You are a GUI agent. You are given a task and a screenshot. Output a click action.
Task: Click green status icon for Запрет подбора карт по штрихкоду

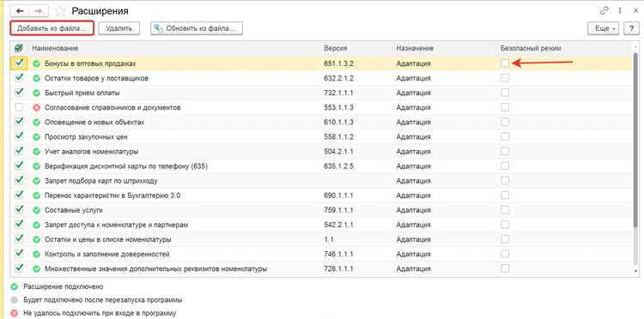pyautogui.click(x=37, y=181)
